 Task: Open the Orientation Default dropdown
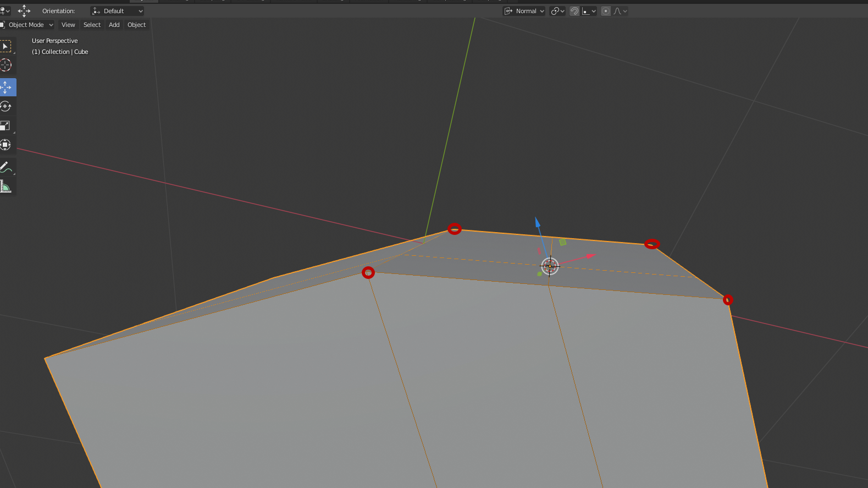pos(117,11)
